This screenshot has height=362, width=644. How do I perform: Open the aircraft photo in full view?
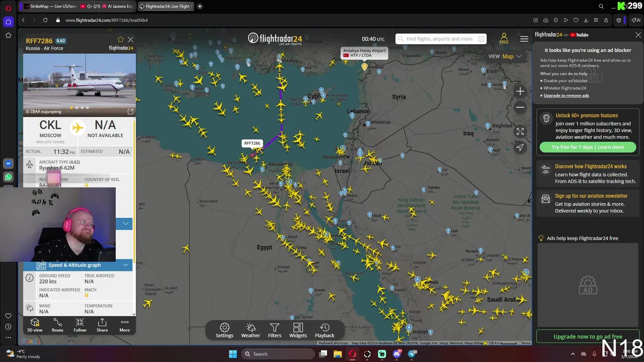point(130,112)
